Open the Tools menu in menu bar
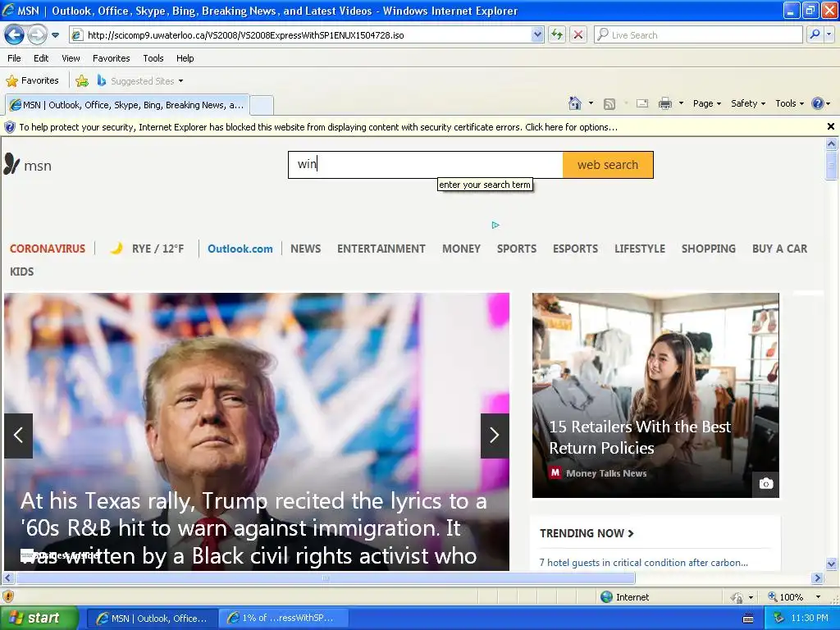 [x=153, y=58]
